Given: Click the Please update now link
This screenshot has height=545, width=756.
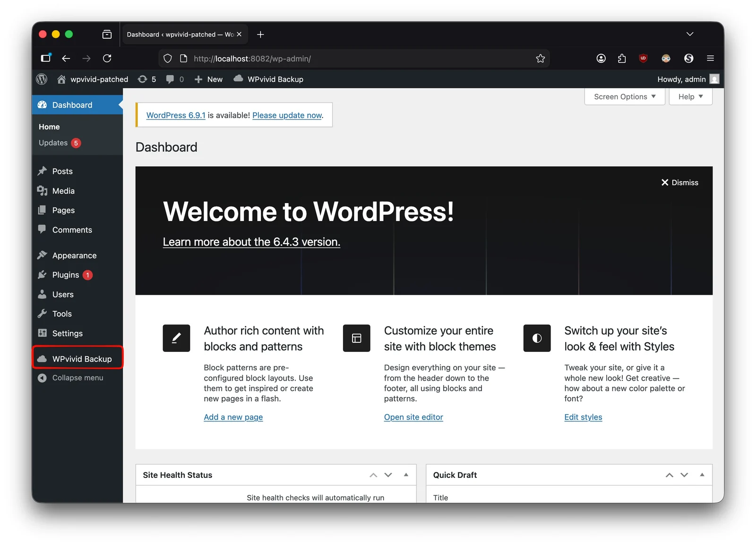Looking at the screenshot, I should tap(287, 115).
